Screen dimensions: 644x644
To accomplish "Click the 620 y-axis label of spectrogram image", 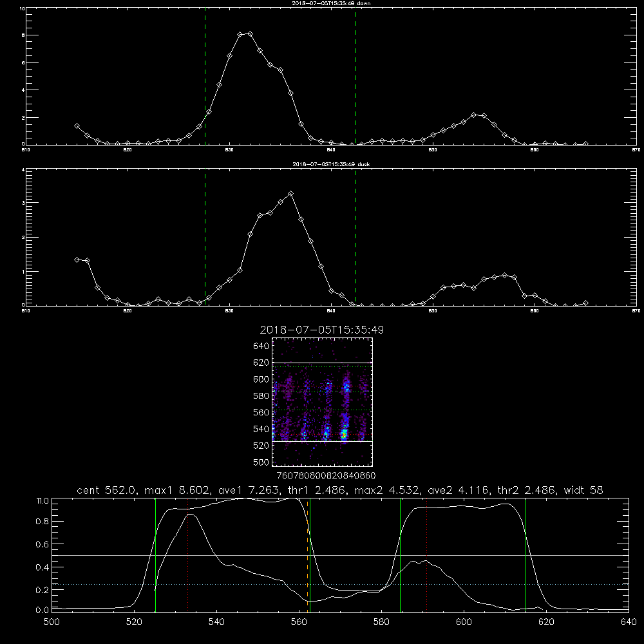I will pos(261,363).
